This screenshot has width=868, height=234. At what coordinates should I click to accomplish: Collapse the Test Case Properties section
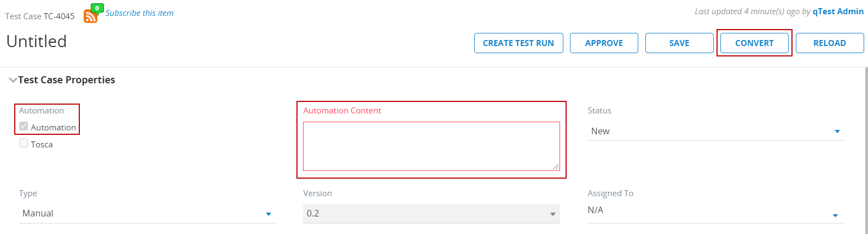pos(13,80)
